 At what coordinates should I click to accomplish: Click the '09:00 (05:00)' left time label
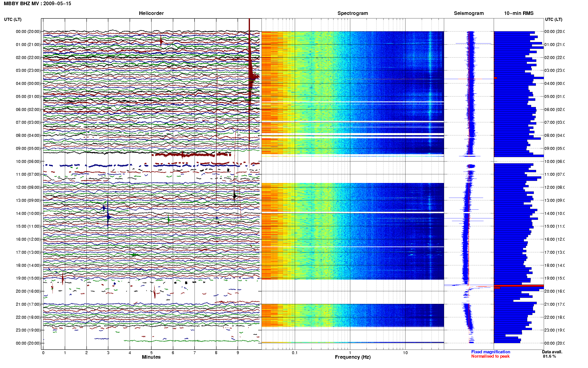28,148
